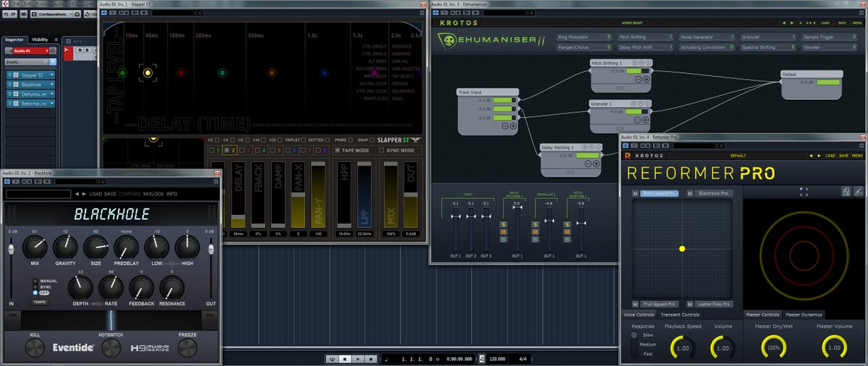This screenshot has width=868, height=366.
Task: Add a Vocoder module in Dehumaniser
Action: point(830,47)
